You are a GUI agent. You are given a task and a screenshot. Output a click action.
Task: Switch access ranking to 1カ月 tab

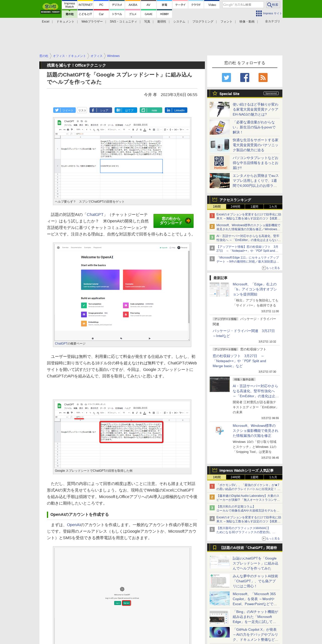coord(273,207)
